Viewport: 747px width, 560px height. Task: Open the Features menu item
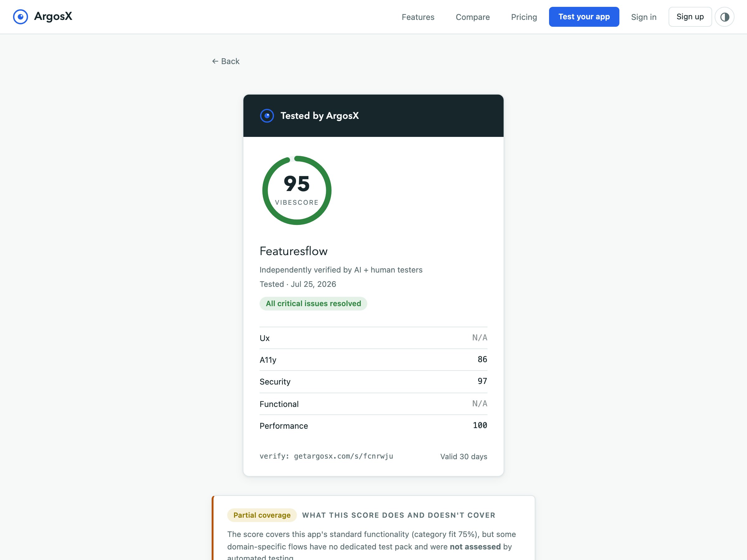(x=418, y=17)
